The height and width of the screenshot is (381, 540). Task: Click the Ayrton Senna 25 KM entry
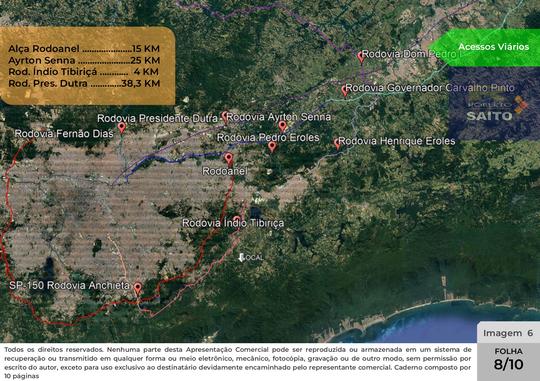[84, 60]
